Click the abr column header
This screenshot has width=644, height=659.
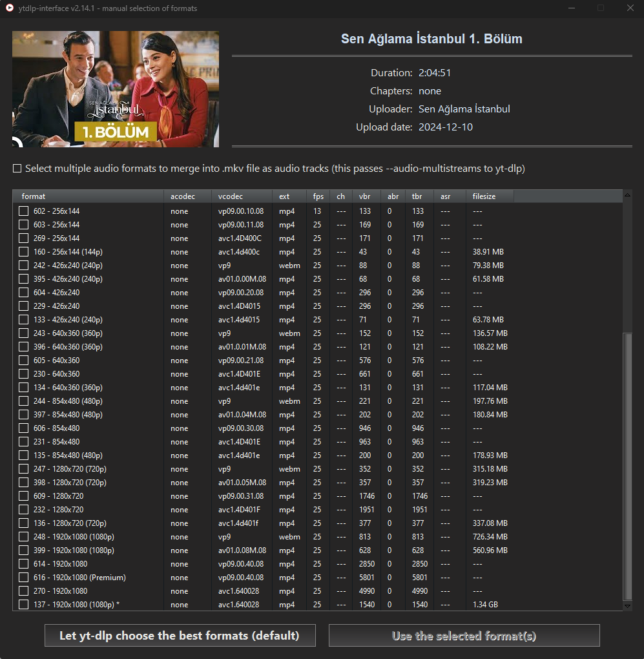tap(393, 196)
